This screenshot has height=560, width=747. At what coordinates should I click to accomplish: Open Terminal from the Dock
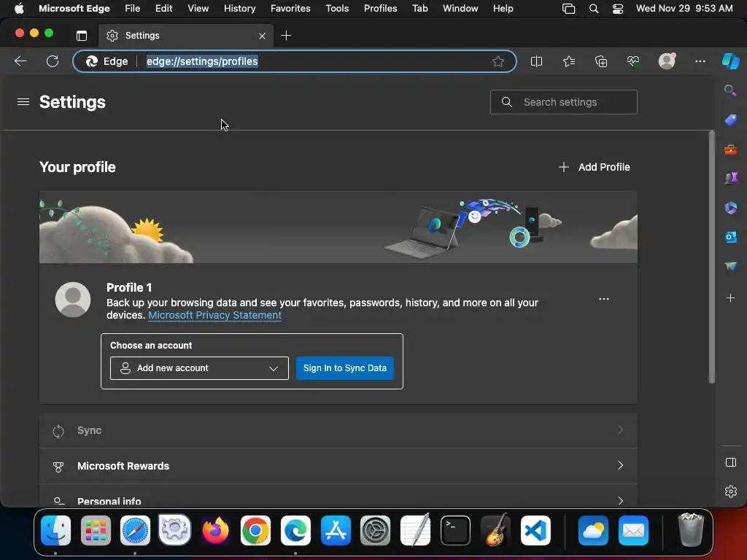point(455,531)
